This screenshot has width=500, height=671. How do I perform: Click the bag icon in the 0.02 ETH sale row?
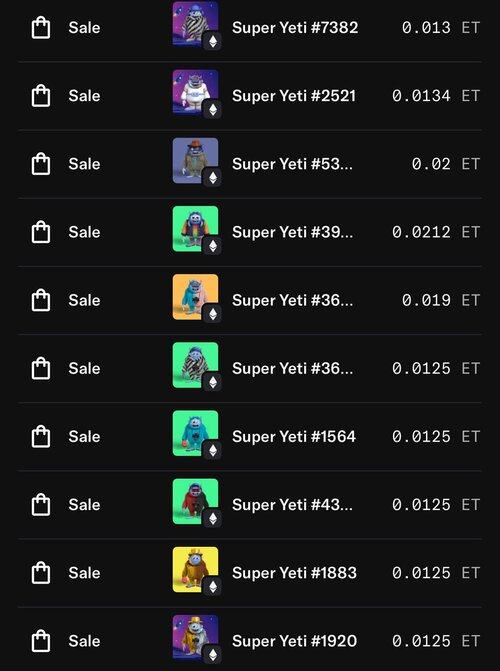41,164
